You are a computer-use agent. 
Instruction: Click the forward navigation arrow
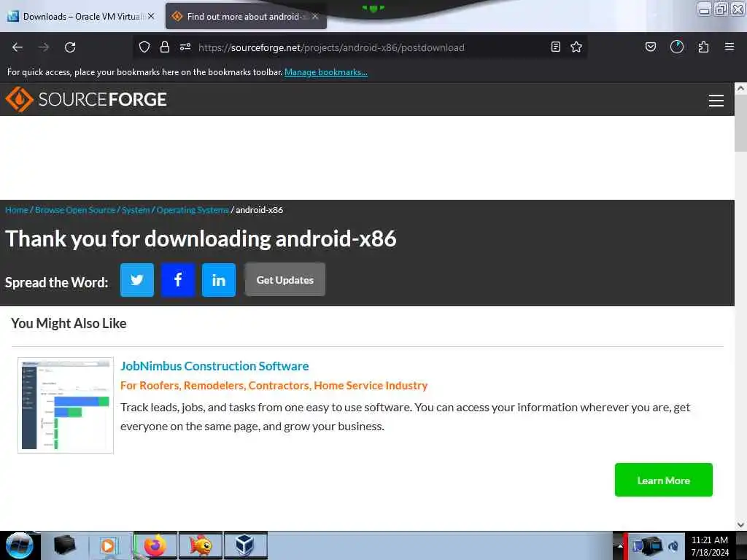[x=44, y=47]
